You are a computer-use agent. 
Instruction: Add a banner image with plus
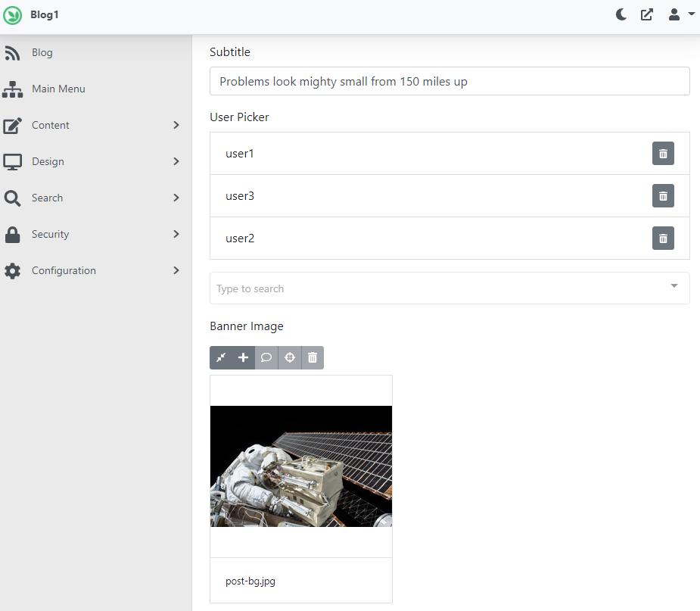point(244,358)
